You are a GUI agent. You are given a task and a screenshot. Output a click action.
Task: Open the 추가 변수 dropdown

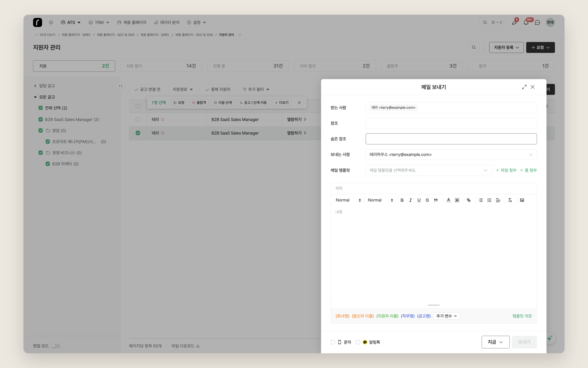[447, 316]
